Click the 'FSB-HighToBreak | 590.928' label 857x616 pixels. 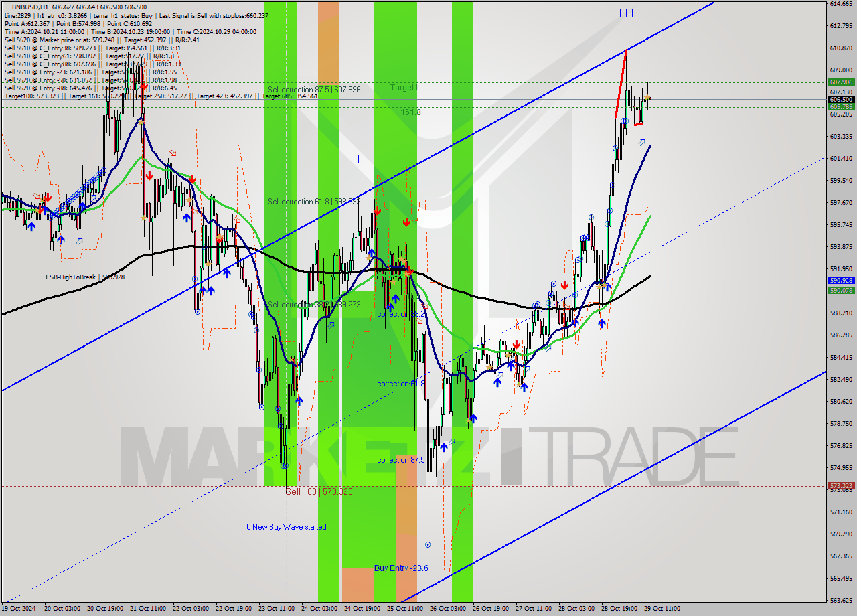coord(85,277)
